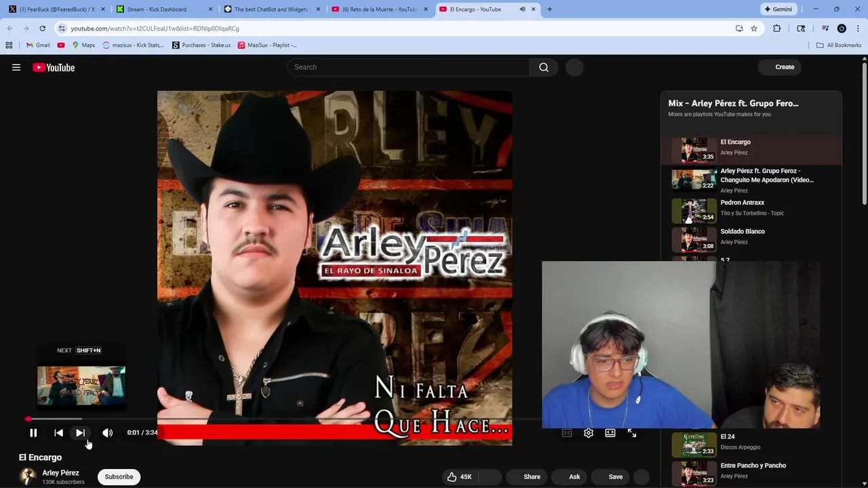Click the Mix - Arley Pérez playlist title
Viewport: 868px width, 488px height.
pos(733,104)
